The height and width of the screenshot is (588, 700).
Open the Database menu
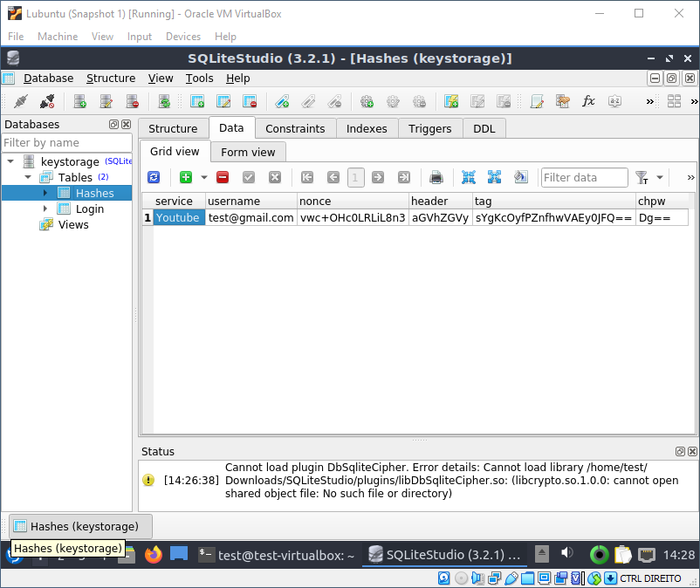[48, 78]
